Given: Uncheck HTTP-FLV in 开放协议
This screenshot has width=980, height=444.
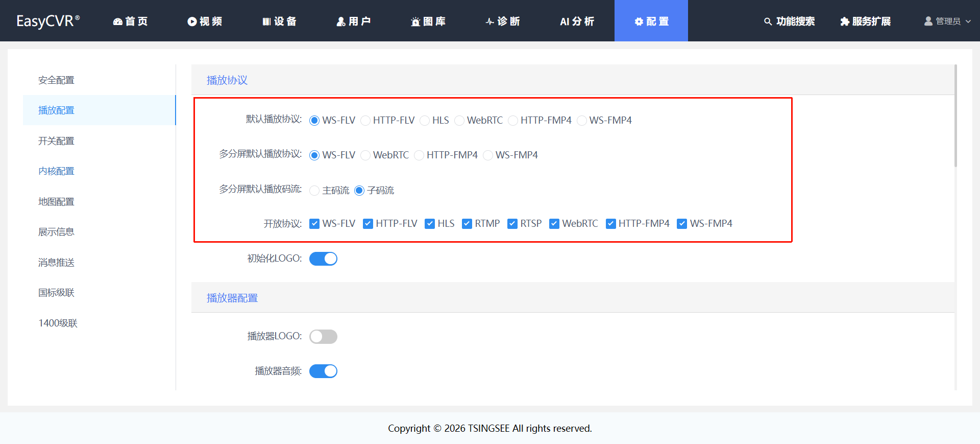Looking at the screenshot, I should [368, 224].
